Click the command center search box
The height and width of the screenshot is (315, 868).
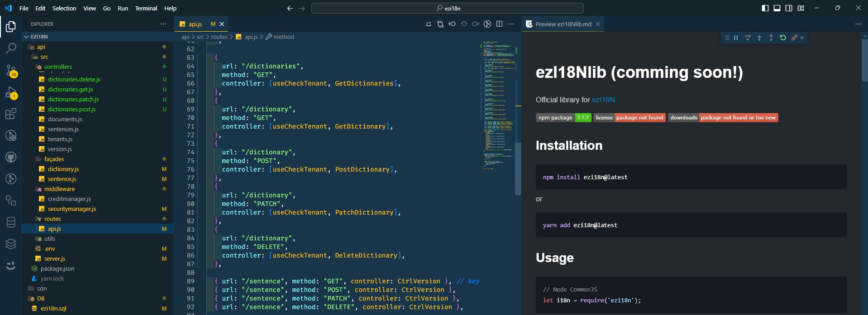point(447,8)
